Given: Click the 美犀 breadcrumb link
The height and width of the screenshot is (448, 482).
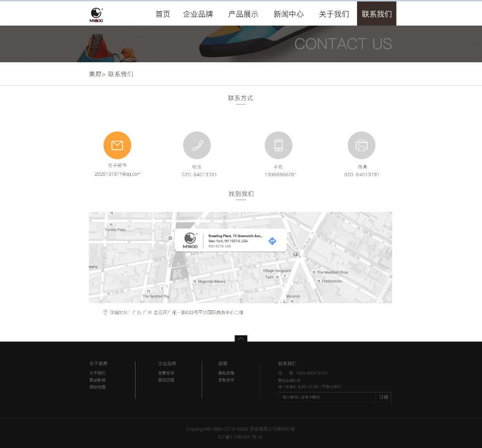Looking at the screenshot, I should 95,74.
